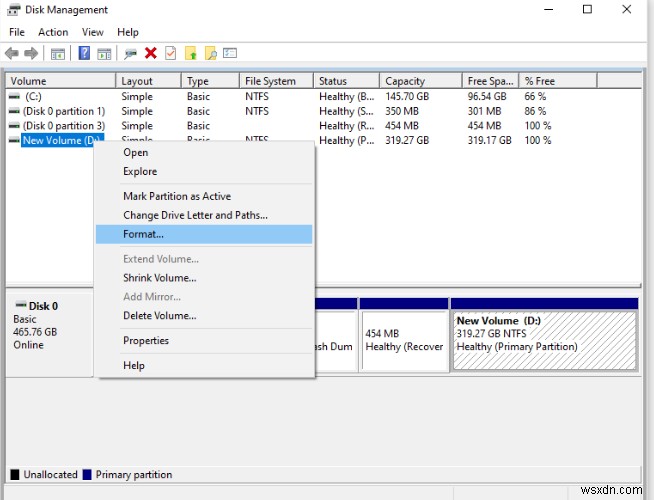Minimize the Disk Management window
Image resolution: width=654 pixels, height=500 pixels.
[549, 9]
